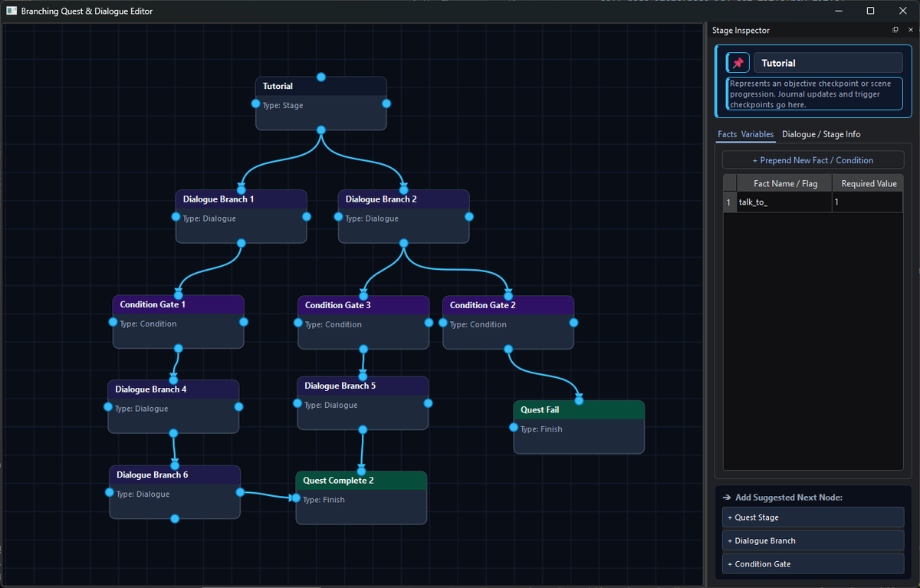920x588 pixels.
Task: Click the top port of Dialogue Branch 1
Action: pyautogui.click(x=242, y=190)
